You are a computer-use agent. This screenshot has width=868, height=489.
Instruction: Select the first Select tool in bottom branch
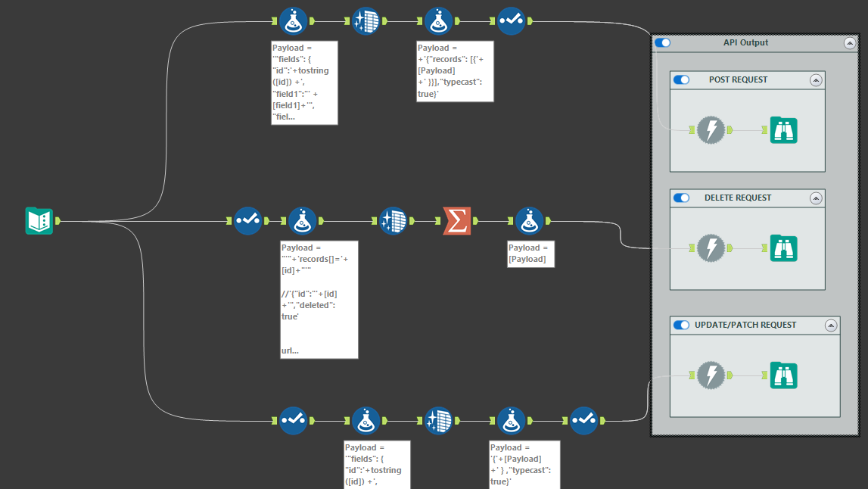pyautogui.click(x=293, y=420)
